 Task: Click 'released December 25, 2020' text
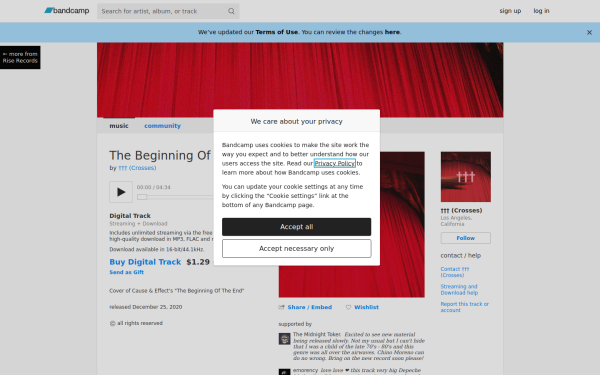click(145, 307)
